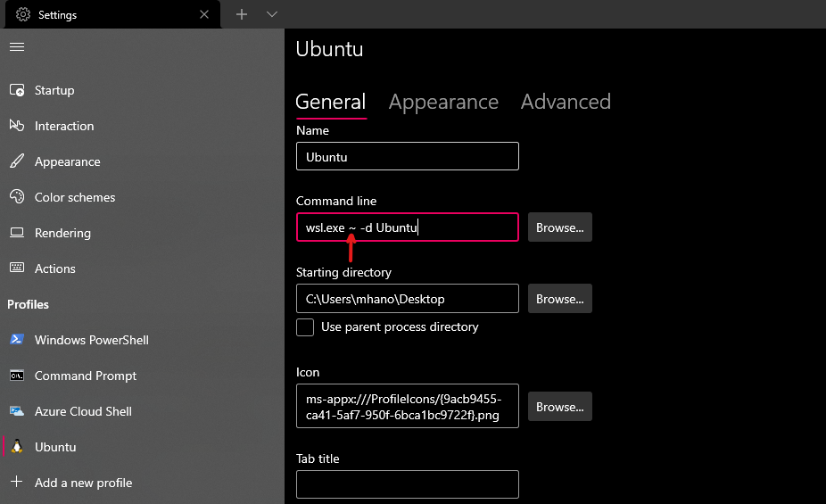This screenshot has height=504, width=826.
Task: Click the Azure Cloud Shell profile icon
Action: [x=17, y=411]
